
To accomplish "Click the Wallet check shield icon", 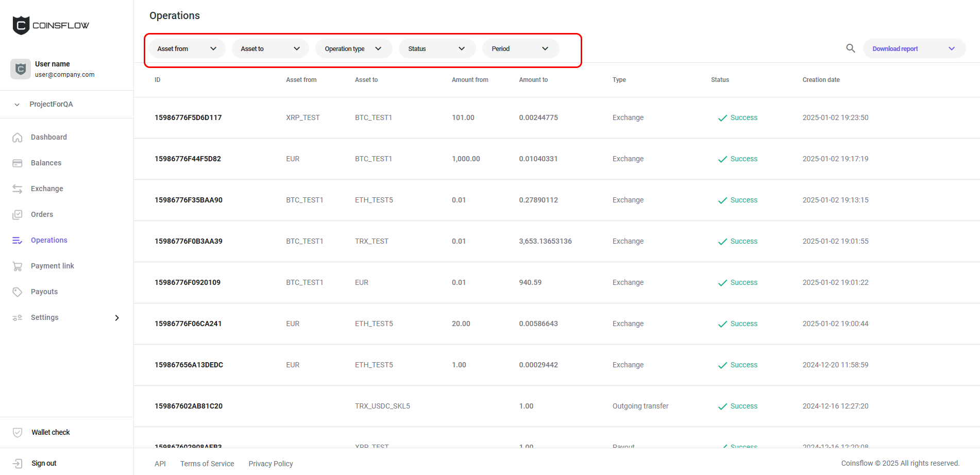I will pyautogui.click(x=18, y=433).
